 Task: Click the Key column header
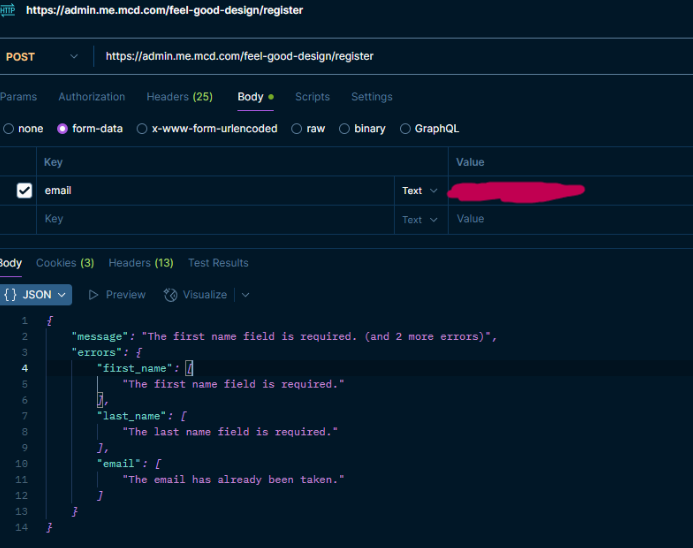(x=53, y=162)
